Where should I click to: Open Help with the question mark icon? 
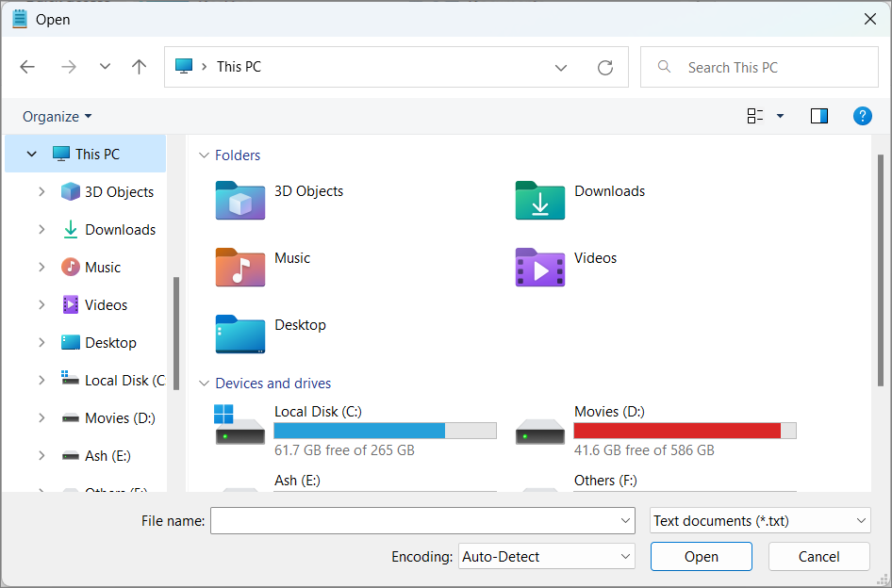863,116
